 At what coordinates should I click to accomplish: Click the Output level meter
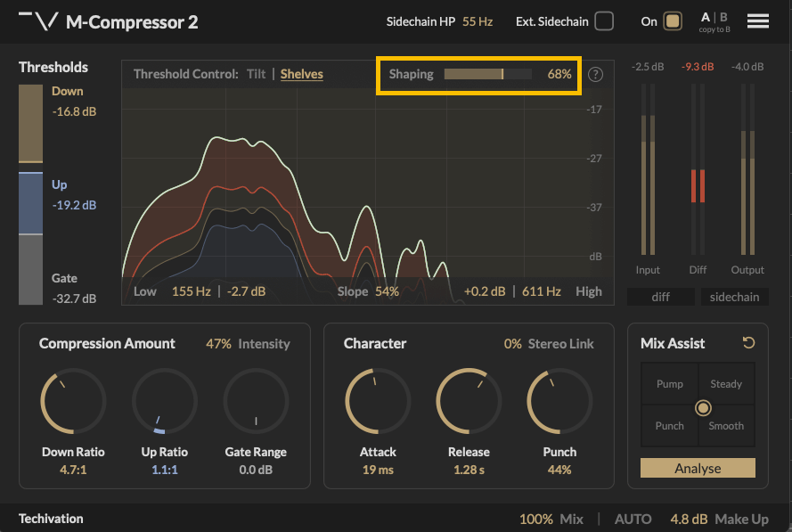pos(747,169)
